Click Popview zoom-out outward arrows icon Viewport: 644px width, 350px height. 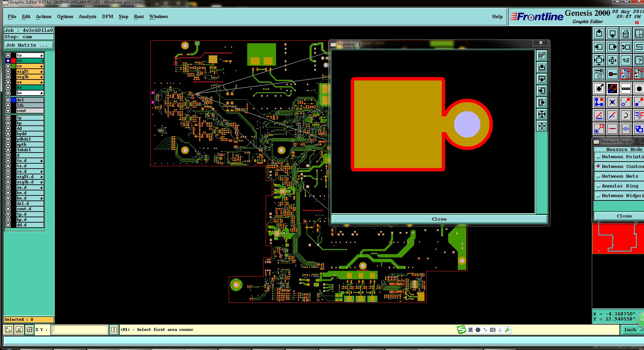(542, 126)
